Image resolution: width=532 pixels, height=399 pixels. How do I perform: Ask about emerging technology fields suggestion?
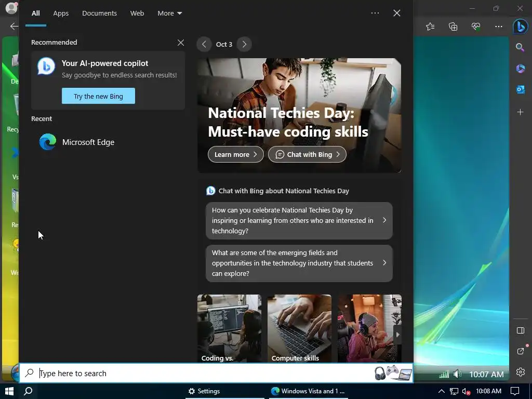(299, 263)
